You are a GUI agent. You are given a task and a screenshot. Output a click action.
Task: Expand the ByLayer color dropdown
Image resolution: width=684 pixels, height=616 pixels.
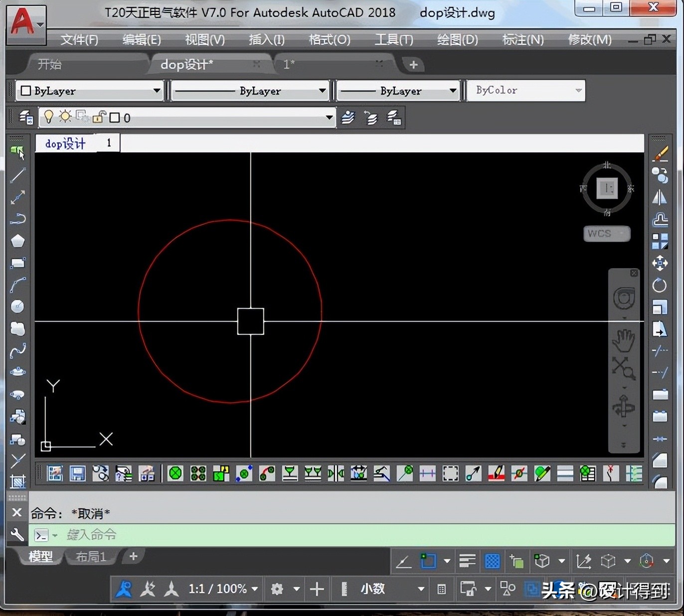[157, 91]
